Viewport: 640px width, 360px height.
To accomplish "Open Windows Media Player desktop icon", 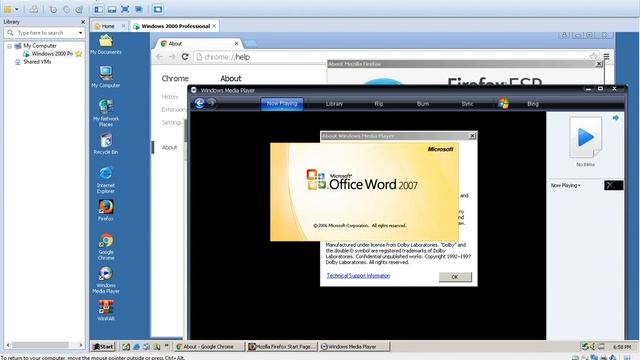I will click(106, 280).
